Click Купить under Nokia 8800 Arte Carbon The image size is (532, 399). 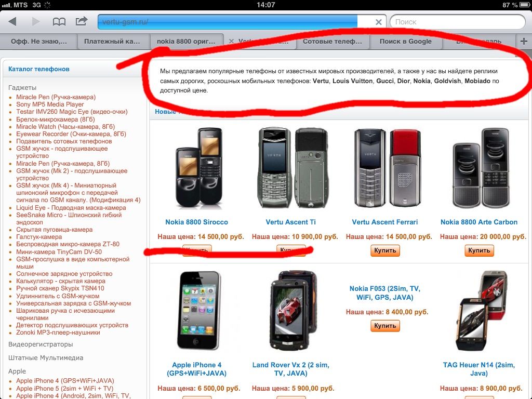[x=479, y=250]
